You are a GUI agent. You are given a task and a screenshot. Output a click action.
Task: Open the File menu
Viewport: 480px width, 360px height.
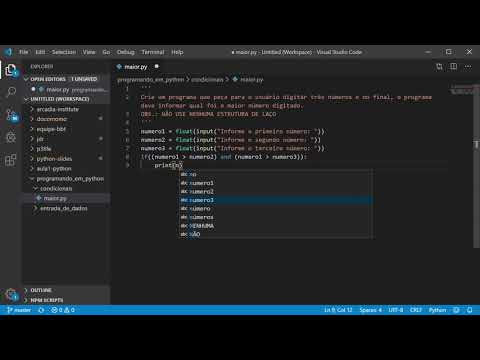coord(24,52)
